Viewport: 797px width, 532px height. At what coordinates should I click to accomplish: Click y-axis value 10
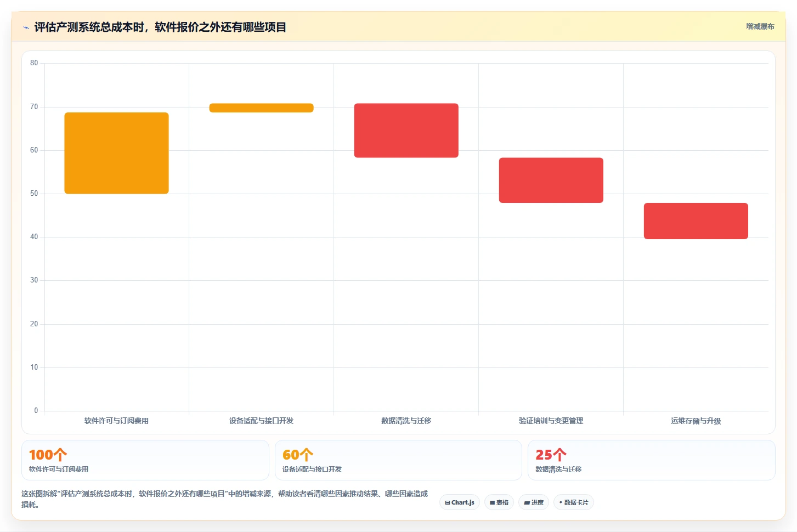coord(34,367)
